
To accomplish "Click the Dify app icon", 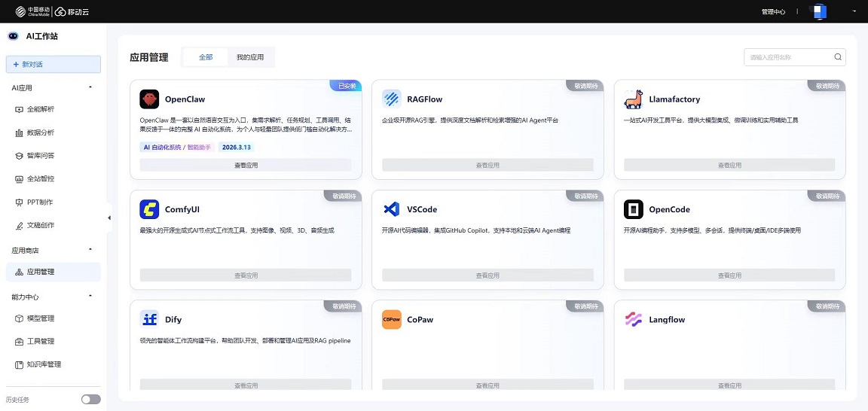I will click(x=149, y=319).
